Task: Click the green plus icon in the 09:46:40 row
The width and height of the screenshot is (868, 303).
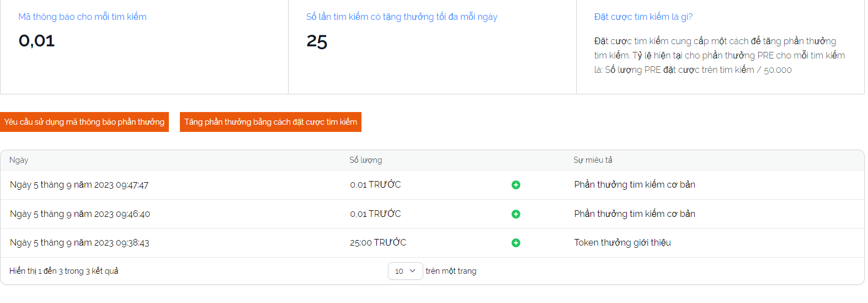Action: click(x=515, y=214)
